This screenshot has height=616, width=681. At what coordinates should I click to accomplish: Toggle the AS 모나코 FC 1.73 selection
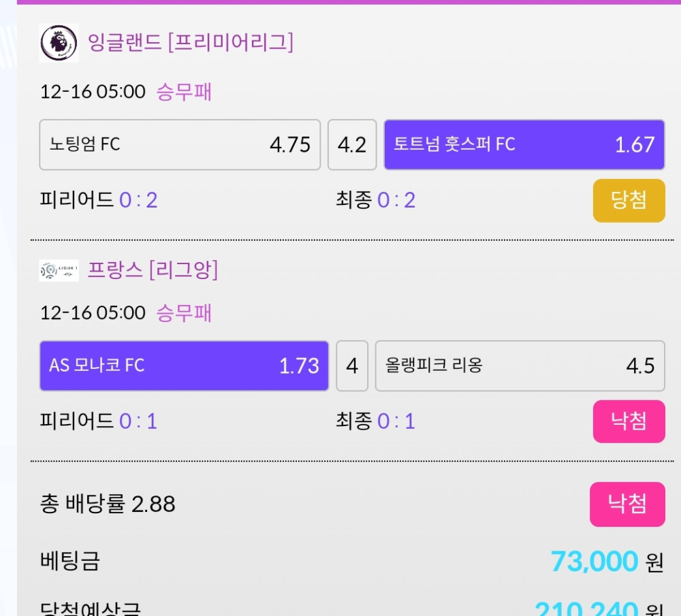click(184, 366)
